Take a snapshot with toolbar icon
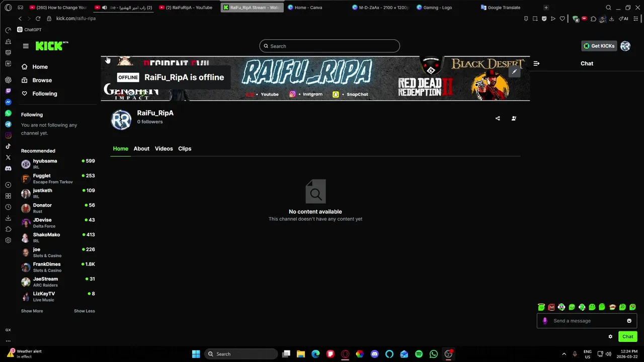Screen dimensions: 644x362 (x=535, y=19)
